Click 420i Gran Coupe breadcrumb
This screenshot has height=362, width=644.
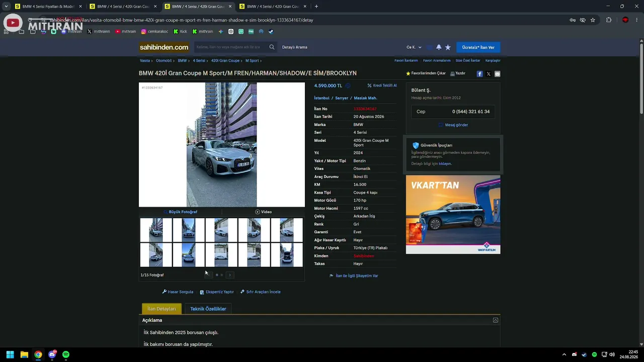click(225, 60)
